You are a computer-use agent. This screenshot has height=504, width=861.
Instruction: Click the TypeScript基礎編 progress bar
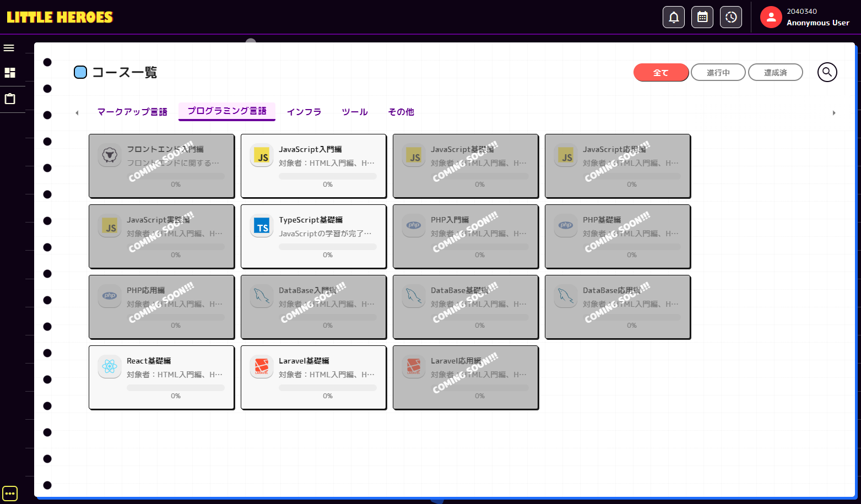pos(328,247)
